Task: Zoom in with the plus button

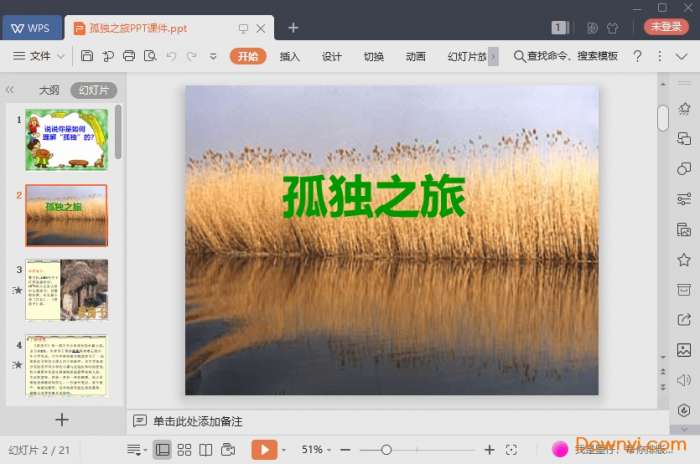Action: click(x=489, y=450)
